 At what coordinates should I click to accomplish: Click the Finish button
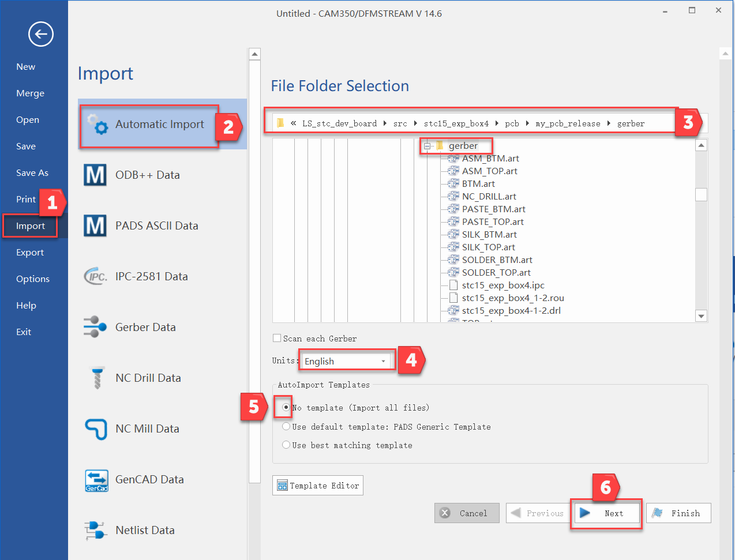[678, 513]
